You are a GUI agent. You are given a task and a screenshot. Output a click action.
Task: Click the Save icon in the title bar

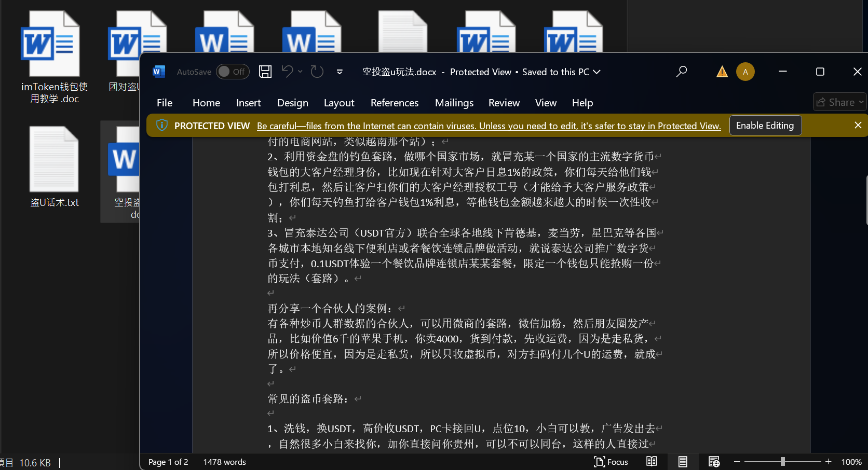pyautogui.click(x=265, y=72)
